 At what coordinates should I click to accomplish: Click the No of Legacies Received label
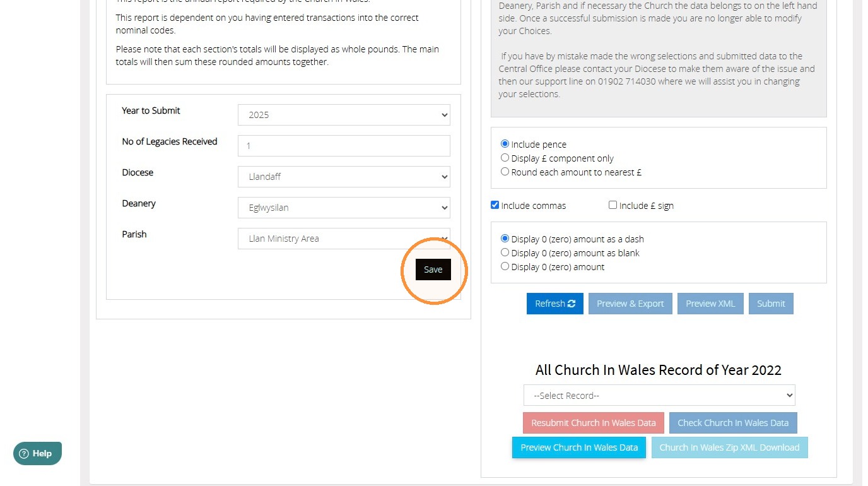(170, 141)
